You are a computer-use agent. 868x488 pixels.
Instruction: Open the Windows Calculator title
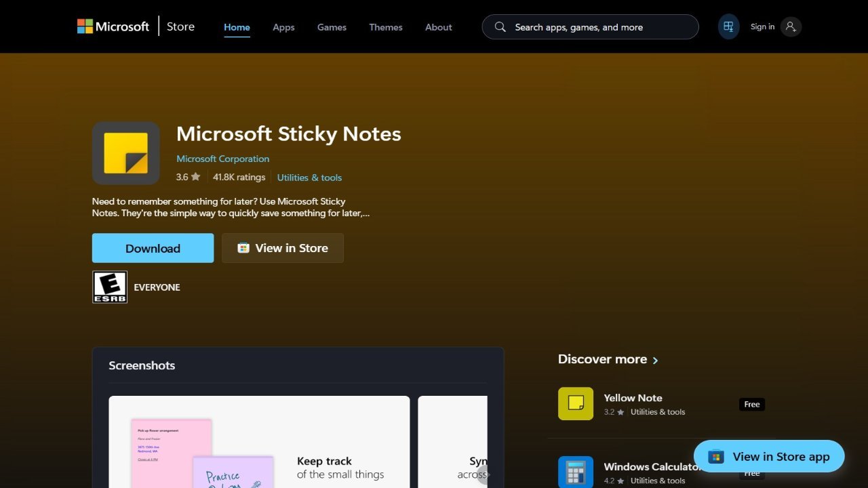point(652,466)
